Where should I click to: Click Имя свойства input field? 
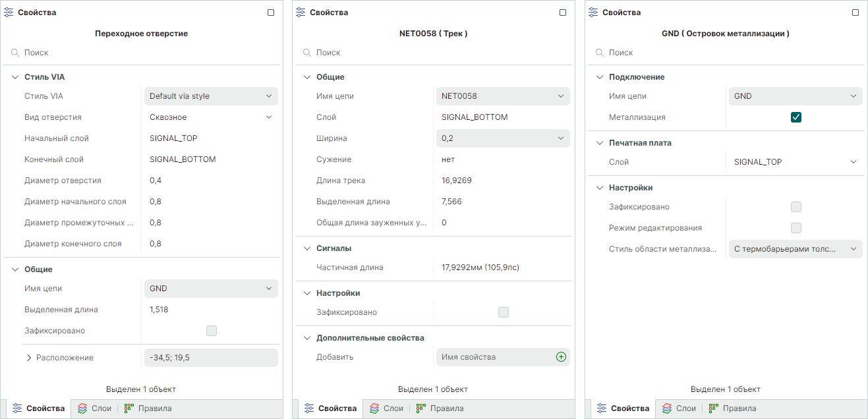click(x=494, y=357)
